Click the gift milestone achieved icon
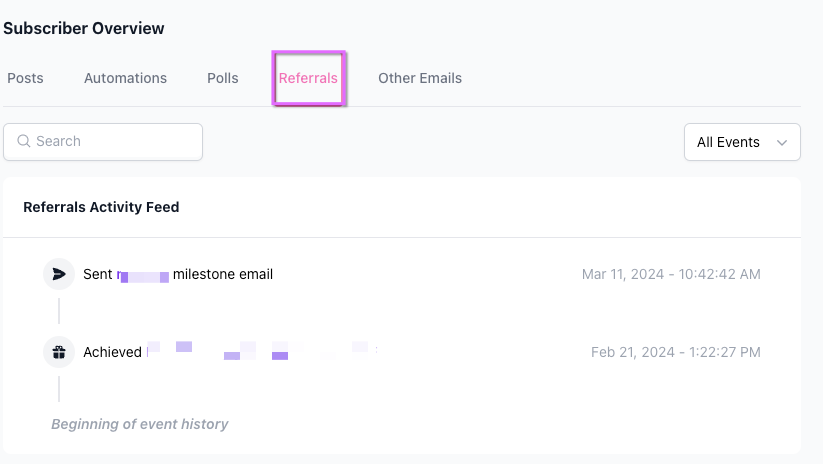 (x=59, y=352)
